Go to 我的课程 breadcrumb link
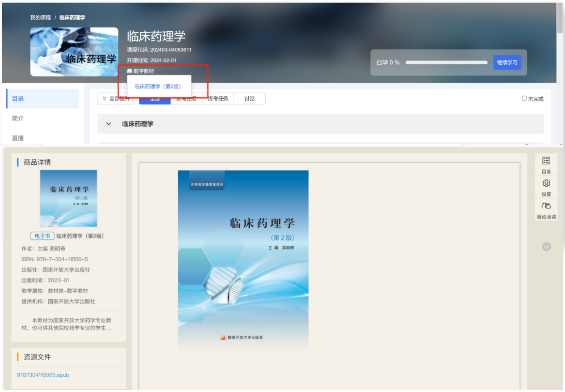 [40, 17]
